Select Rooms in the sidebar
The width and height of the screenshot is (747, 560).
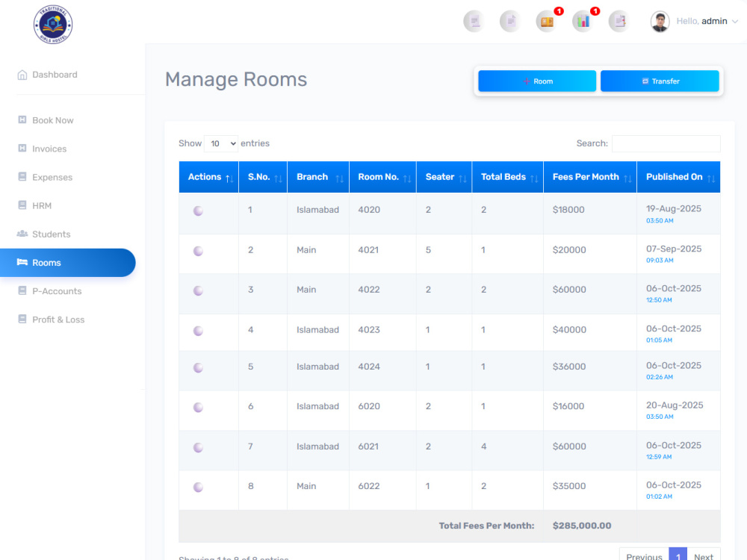coord(68,263)
